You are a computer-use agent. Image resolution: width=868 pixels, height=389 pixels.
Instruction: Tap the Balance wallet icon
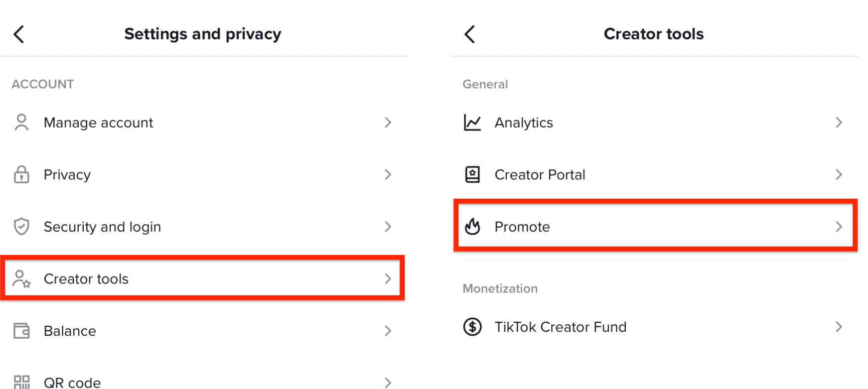pyautogui.click(x=21, y=331)
